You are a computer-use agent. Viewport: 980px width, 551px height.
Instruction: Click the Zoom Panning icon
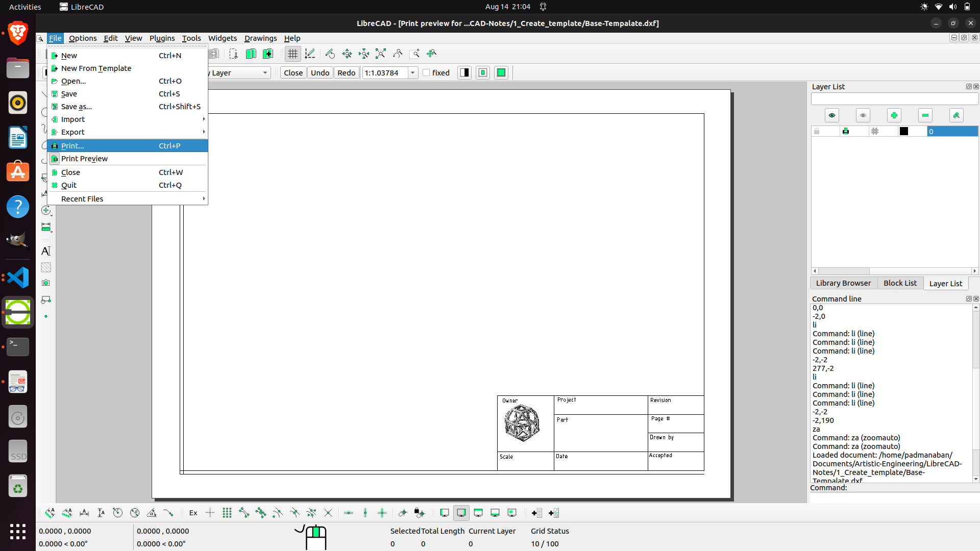coord(432,54)
